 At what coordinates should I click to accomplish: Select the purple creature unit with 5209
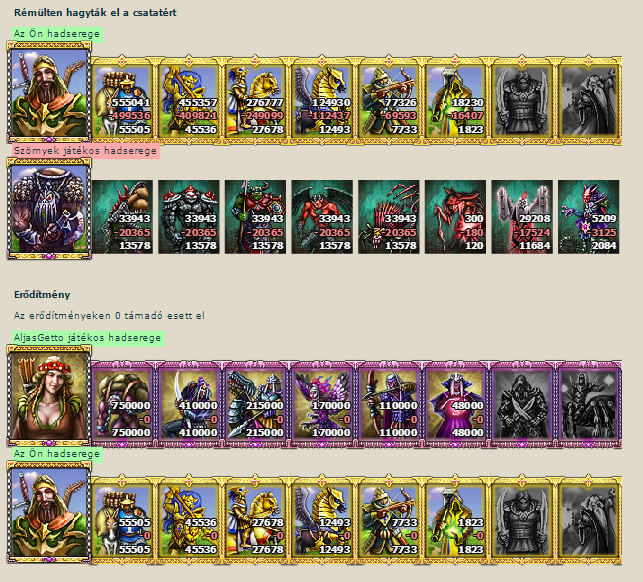pyautogui.click(x=588, y=217)
